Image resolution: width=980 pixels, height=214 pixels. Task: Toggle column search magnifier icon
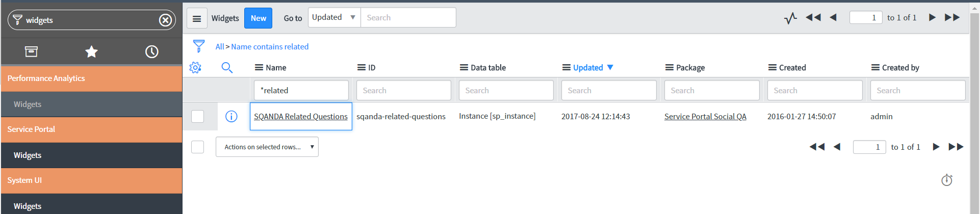click(227, 67)
